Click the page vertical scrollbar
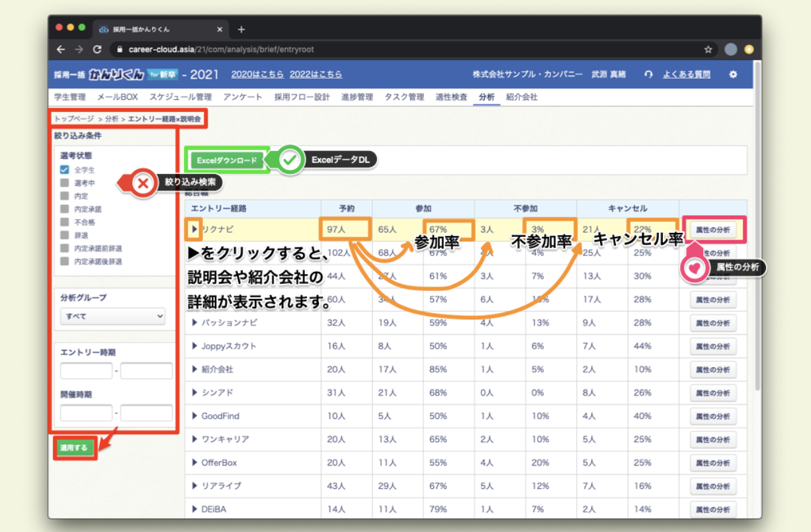This screenshot has width=811, height=532. pos(757,265)
